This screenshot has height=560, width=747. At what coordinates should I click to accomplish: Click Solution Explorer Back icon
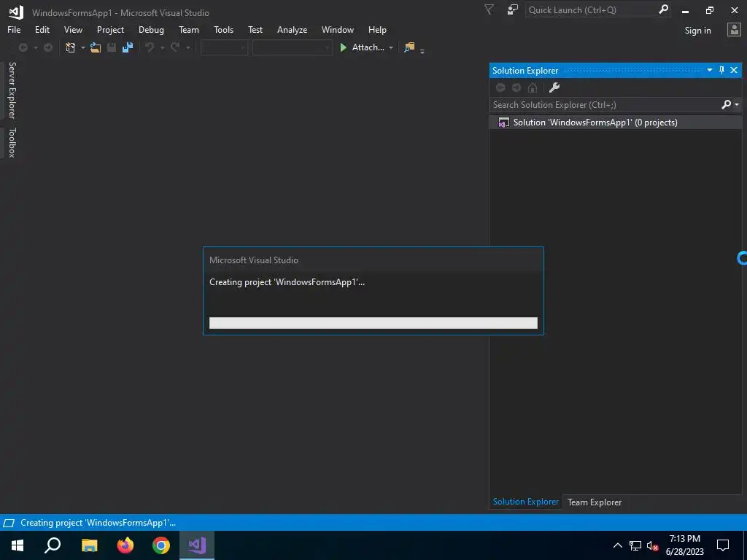pyautogui.click(x=500, y=87)
